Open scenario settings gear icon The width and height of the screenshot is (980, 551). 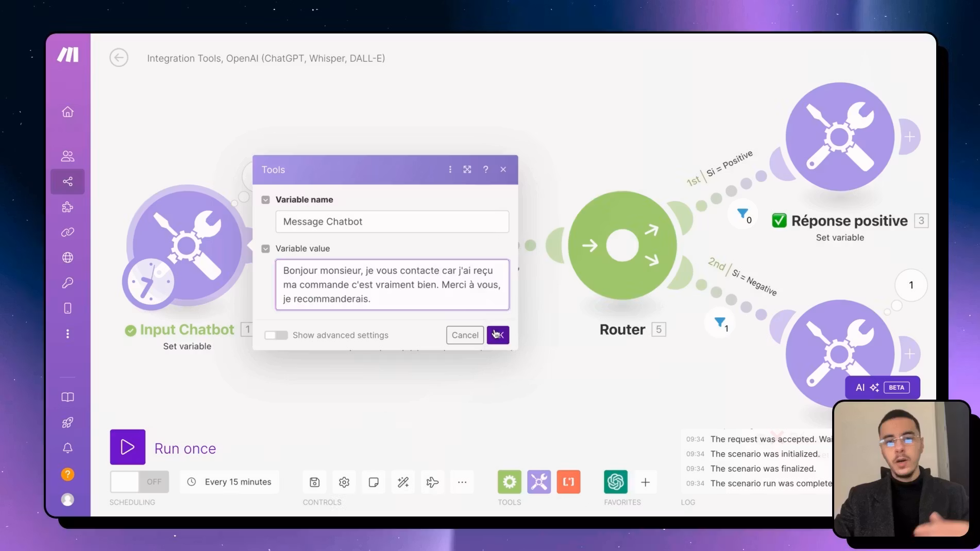(x=344, y=483)
